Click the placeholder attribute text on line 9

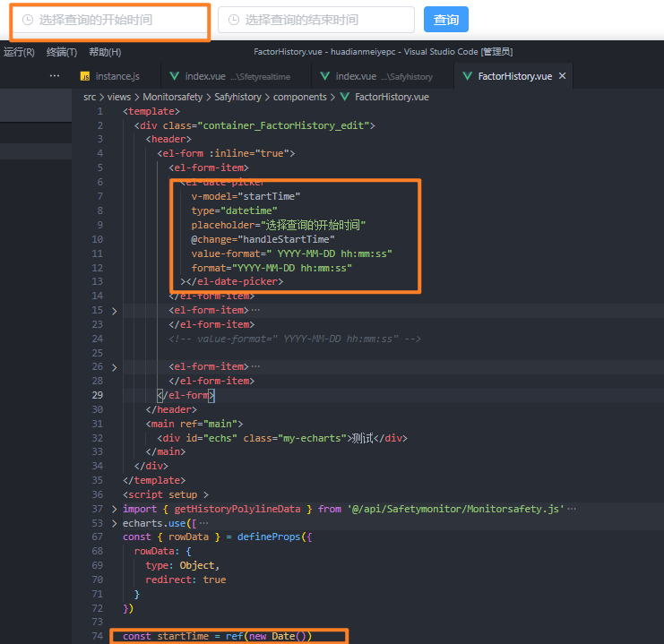(x=278, y=225)
